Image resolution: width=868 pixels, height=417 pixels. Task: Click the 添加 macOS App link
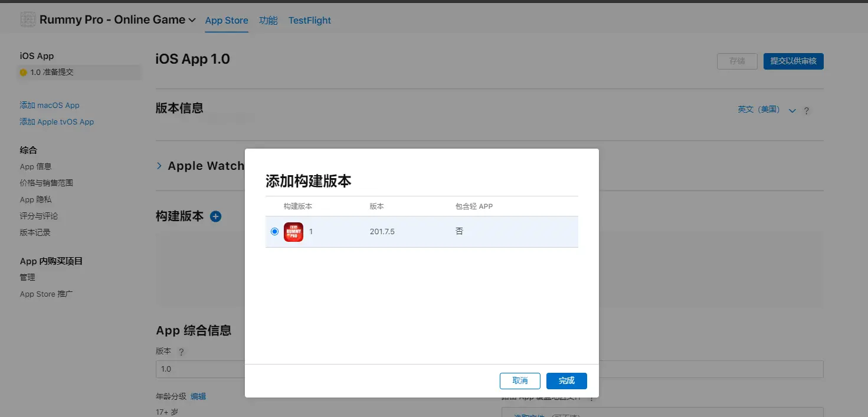(50, 105)
